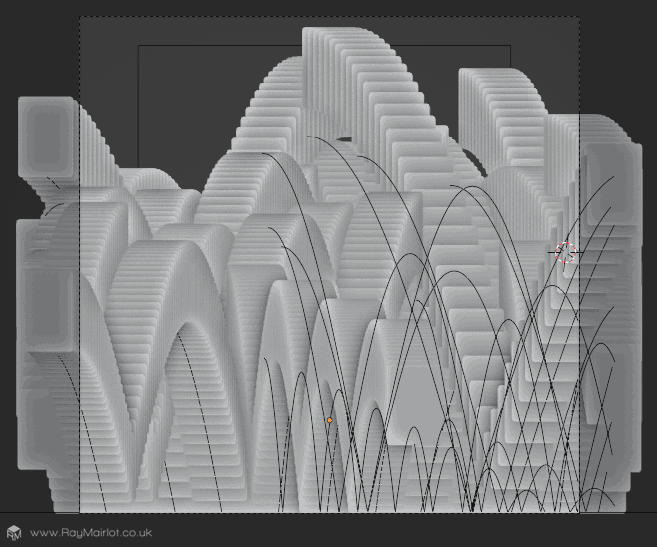Image resolution: width=657 pixels, height=547 pixels.
Task: Select the orange object origin dot
Action: (330, 420)
